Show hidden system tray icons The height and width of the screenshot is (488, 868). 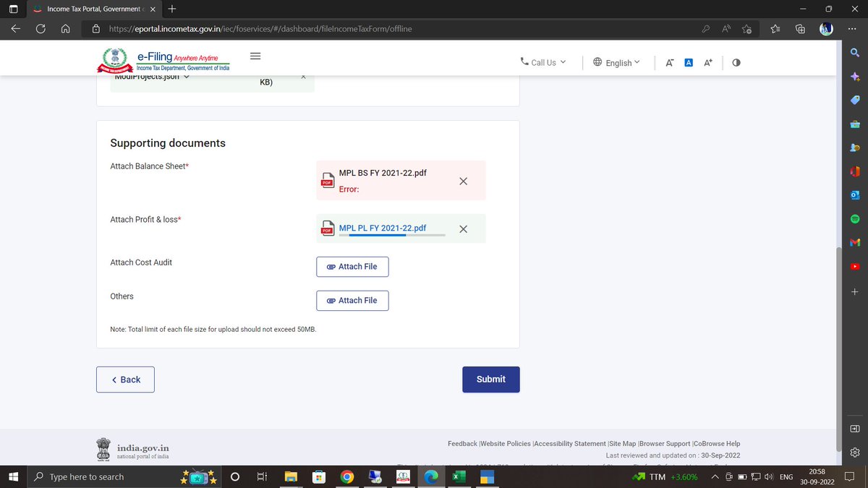click(715, 477)
